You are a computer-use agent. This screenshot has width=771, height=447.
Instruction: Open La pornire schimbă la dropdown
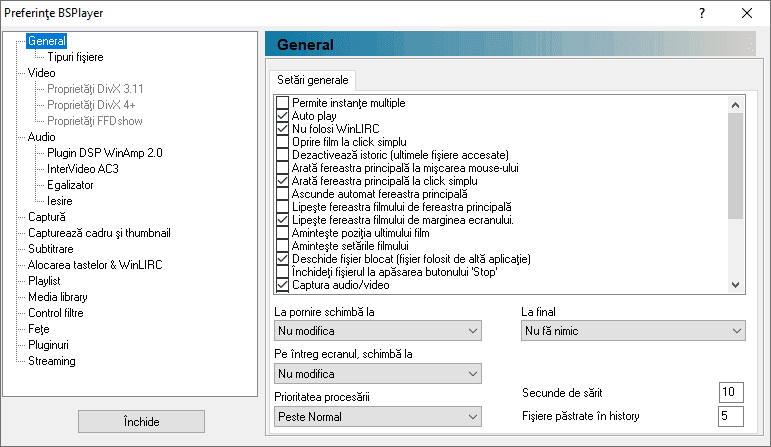tap(378, 331)
